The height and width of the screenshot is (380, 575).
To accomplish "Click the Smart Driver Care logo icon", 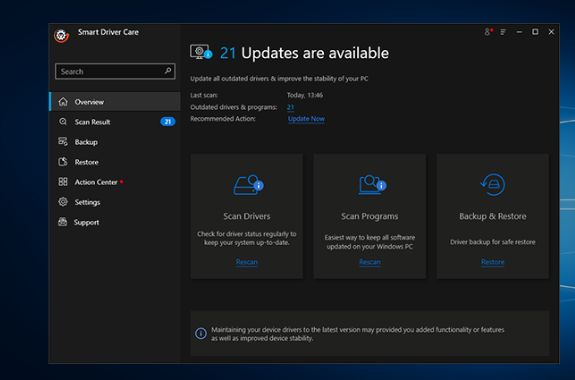I will 61,35.
